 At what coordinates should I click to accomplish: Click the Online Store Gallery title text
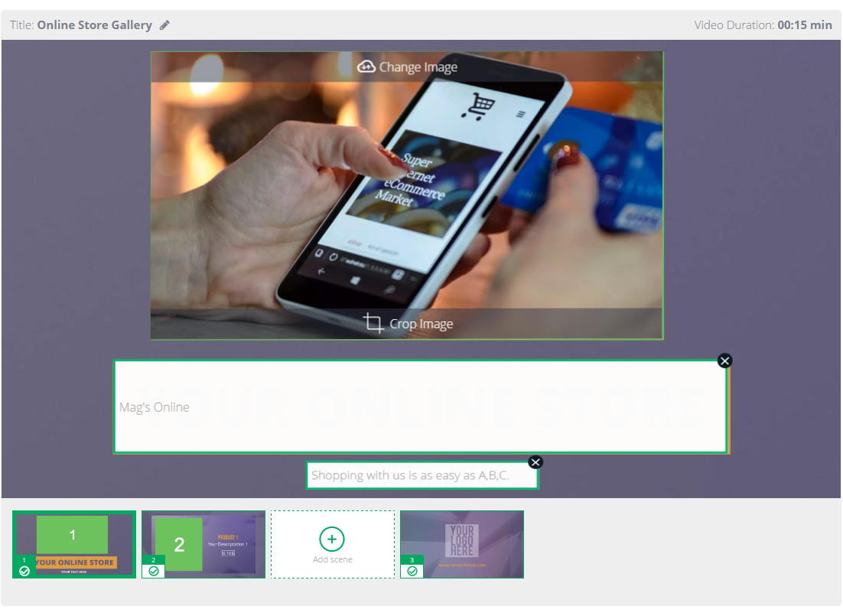95,25
